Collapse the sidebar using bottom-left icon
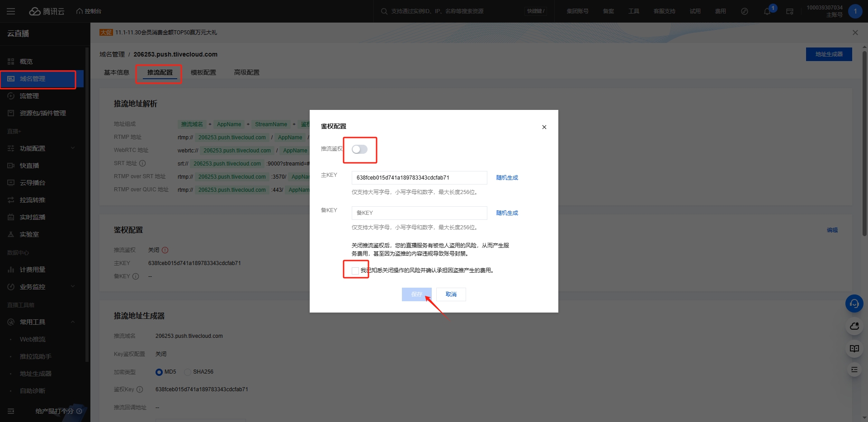Screen dimensions: 868x422 coord(11,411)
